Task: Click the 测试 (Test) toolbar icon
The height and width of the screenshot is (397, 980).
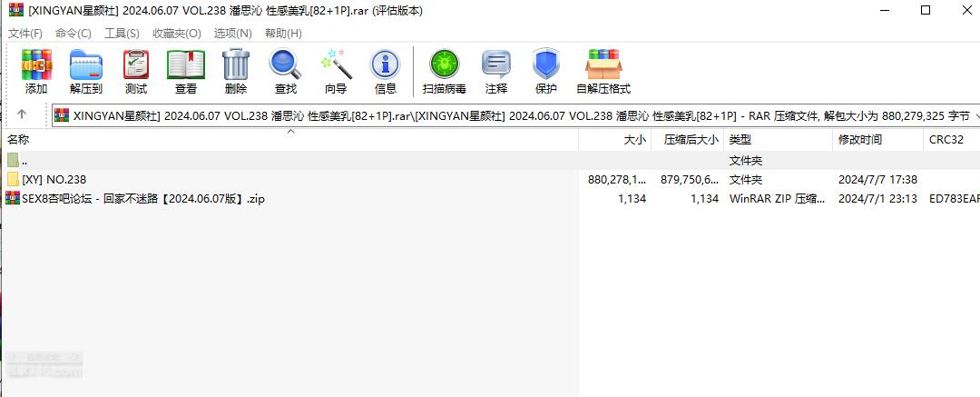Action: (135, 65)
